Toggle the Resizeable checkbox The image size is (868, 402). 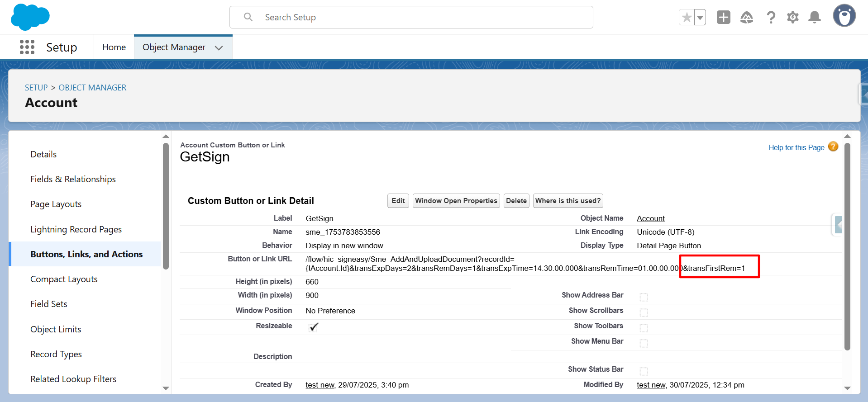(x=313, y=327)
